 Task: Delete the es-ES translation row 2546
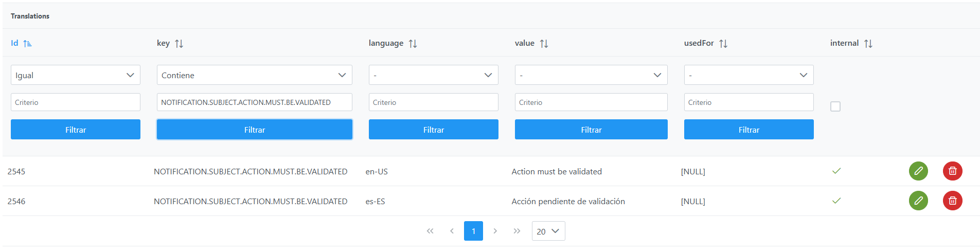coord(952,201)
